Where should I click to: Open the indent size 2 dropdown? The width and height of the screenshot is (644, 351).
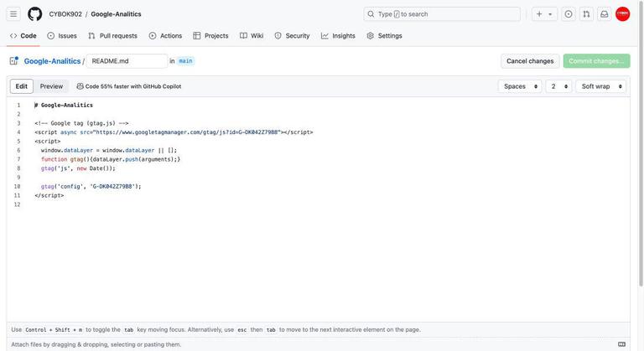pos(558,86)
